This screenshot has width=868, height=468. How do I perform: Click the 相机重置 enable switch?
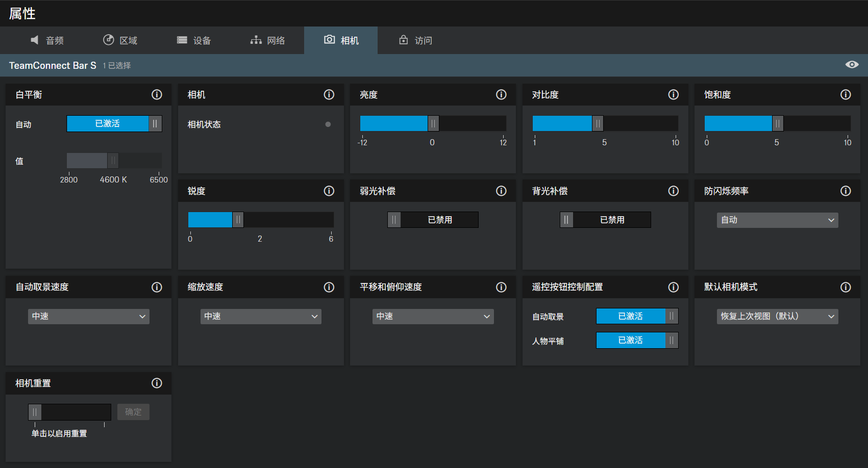pyautogui.click(x=69, y=412)
